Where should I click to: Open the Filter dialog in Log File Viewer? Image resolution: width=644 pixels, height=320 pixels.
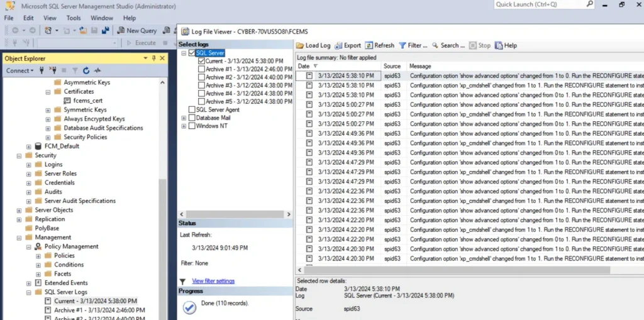click(x=413, y=46)
